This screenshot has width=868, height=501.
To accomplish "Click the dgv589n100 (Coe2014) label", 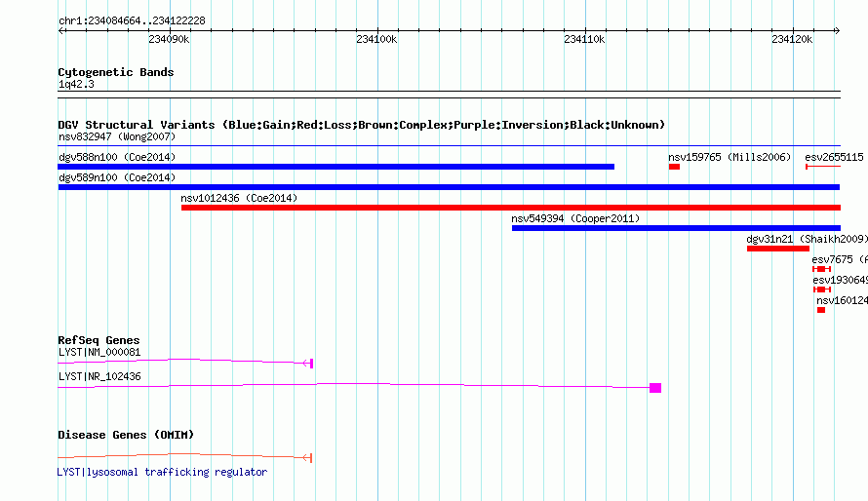I will click(117, 177).
